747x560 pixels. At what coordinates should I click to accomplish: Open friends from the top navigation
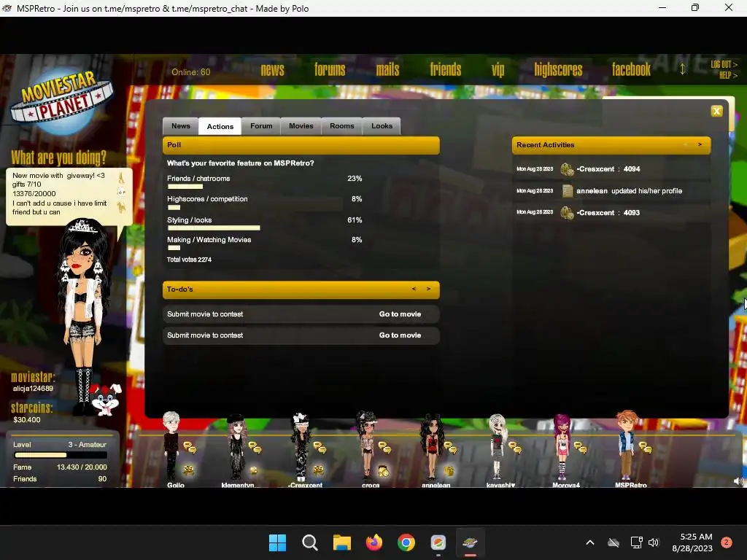click(x=446, y=70)
